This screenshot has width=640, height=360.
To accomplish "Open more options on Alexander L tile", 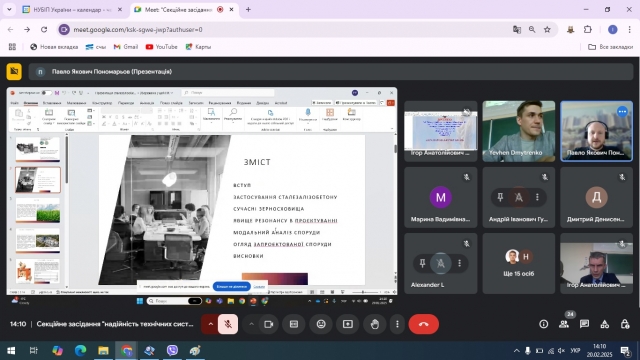I will (460, 263).
